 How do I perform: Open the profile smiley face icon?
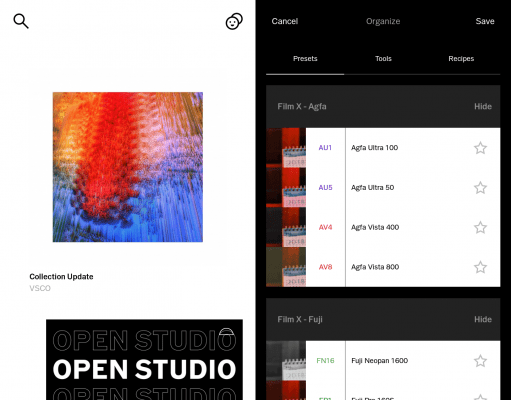234,21
